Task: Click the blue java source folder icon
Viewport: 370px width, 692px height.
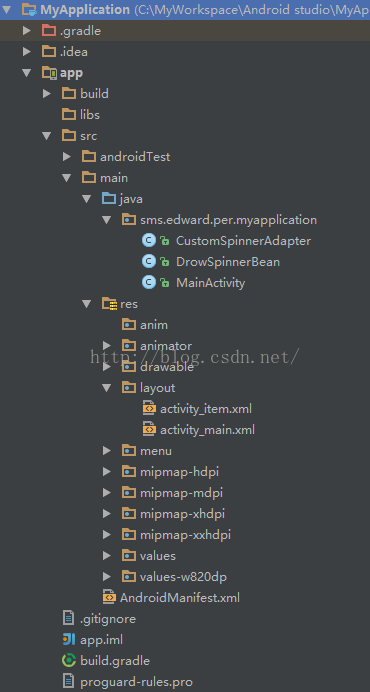Action: pos(109,199)
